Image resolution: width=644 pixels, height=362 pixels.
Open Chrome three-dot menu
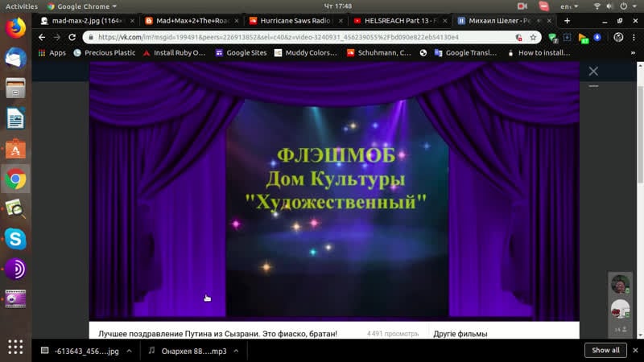634,37
